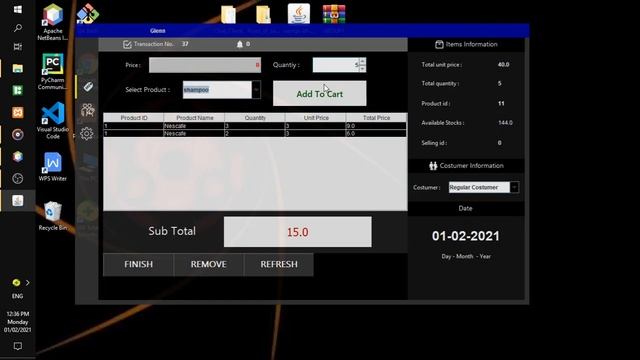This screenshot has height=360, width=640.
Task: Open the sales tag icon in sidebar
Action: tap(88, 87)
